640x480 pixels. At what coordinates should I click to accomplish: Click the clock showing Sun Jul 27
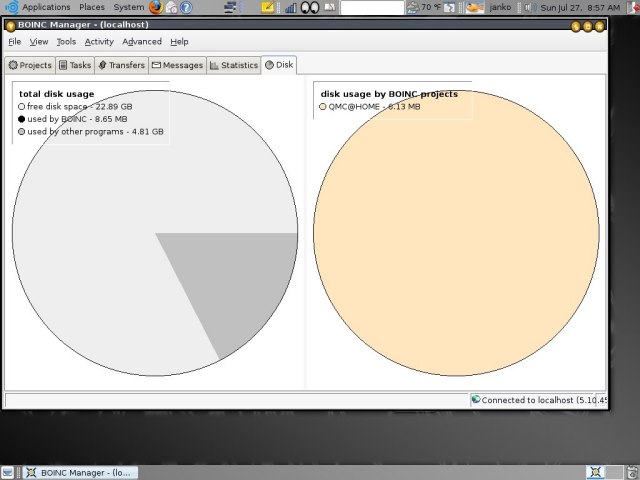580,7
